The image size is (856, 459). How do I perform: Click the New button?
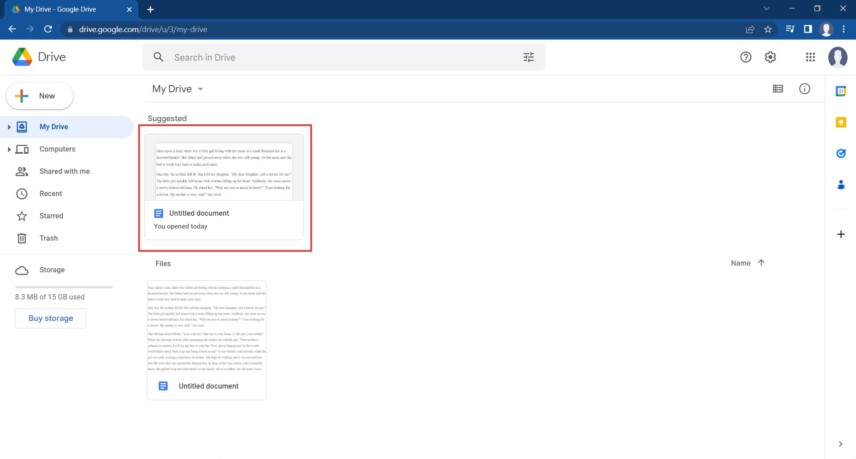pyautogui.click(x=40, y=96)
